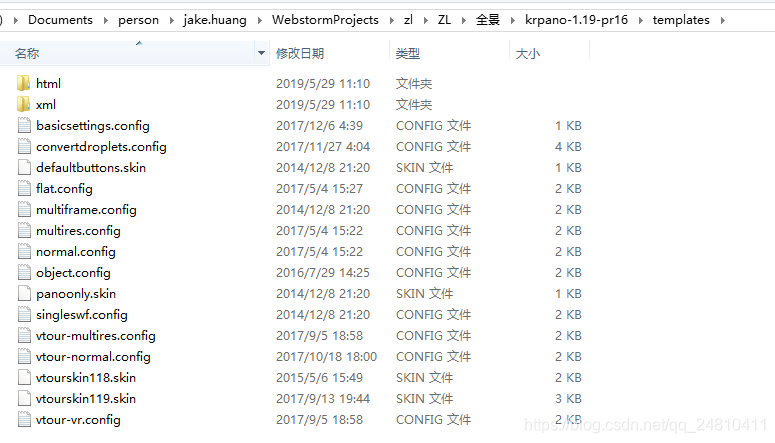Open the xml folder icon
Screen dimensions: 775x443
(x=23, y=104)
